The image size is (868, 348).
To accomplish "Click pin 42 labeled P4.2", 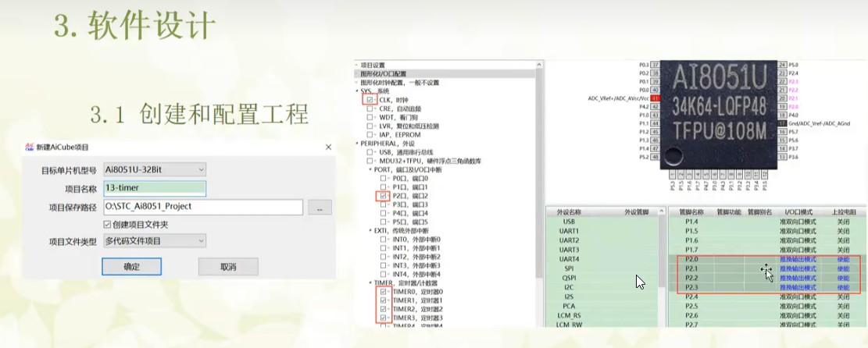I will 655,107.
